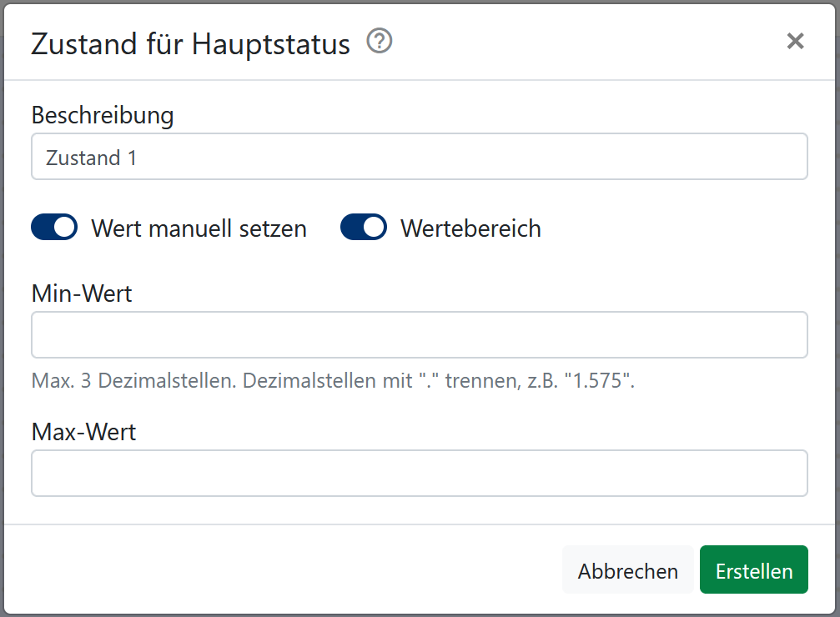Image resolution: width=840 pixels, height=617 pixels.
Task: Click the white knob of Wertebereich switch
Action: coord(374,227)
